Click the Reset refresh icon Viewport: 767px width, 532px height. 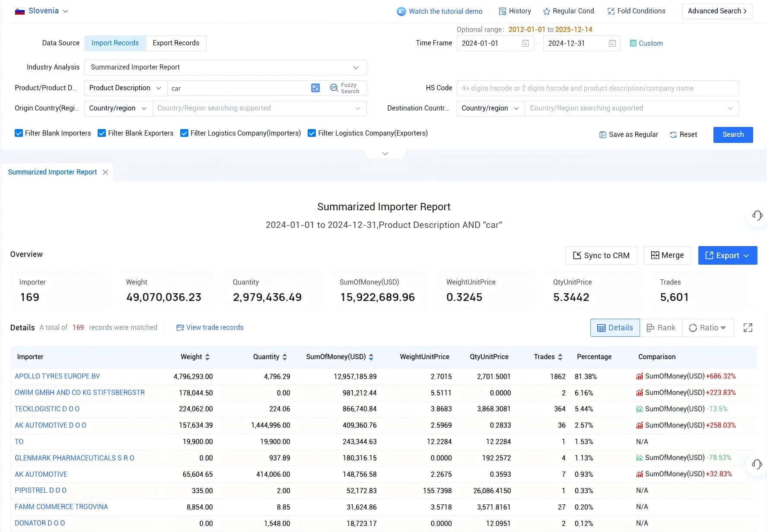pos(673,135)
